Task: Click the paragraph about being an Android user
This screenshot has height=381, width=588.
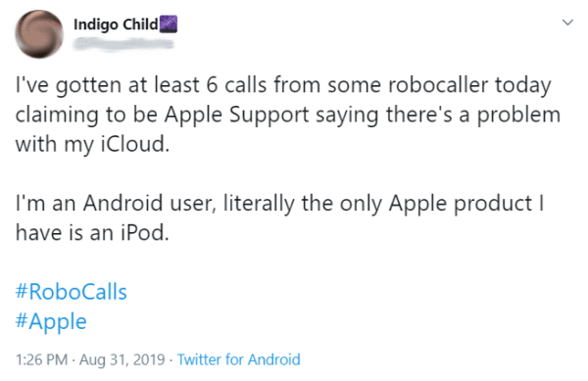Action: [279, 217]
